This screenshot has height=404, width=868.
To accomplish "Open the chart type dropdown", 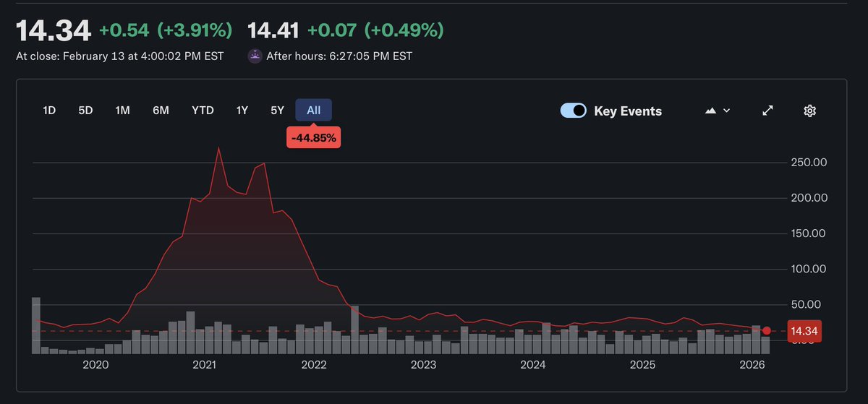I will click(718, 111).
